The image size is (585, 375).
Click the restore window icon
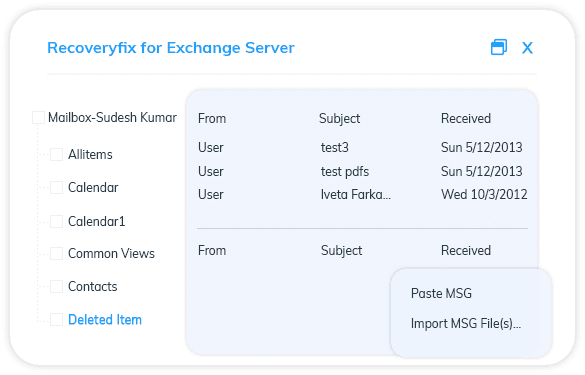tap(499, 47)
